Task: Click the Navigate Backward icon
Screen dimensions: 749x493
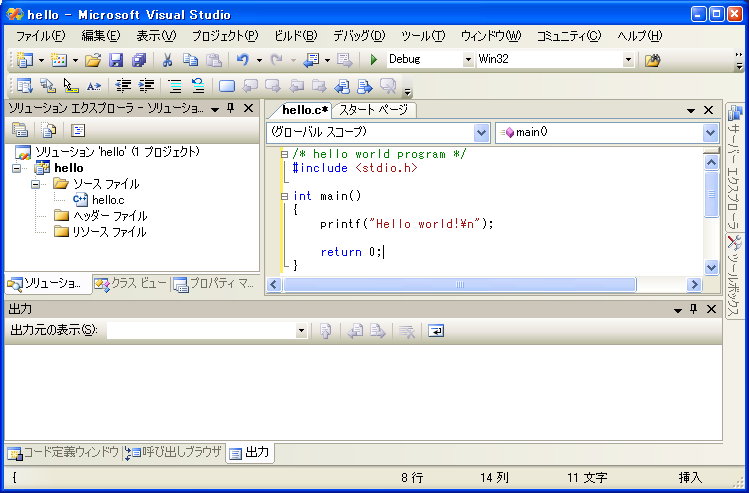Action: [311, 60]
